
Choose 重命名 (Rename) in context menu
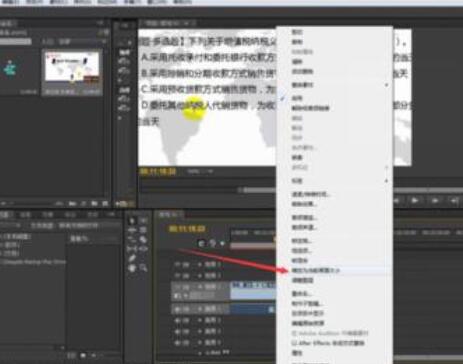pyautogui.click(x=302, y=294)
